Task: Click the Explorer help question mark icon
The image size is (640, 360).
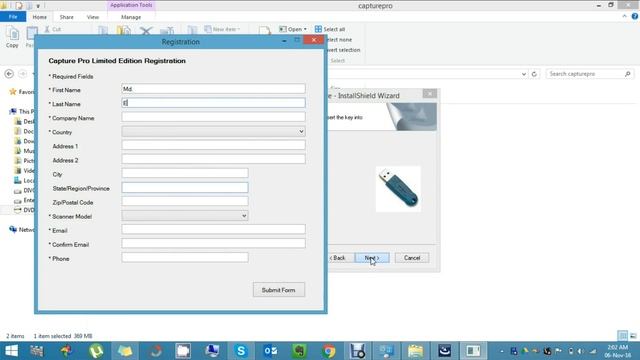Action: tap(635, 16)
